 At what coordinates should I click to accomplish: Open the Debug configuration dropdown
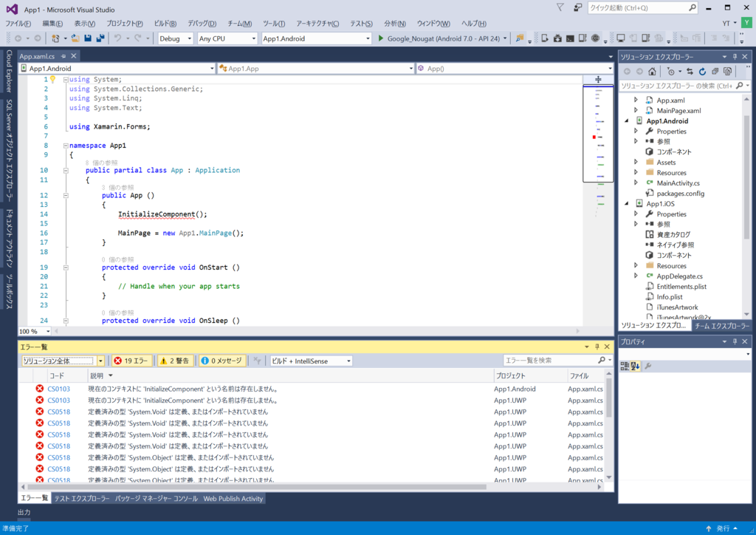click(176, 38)
